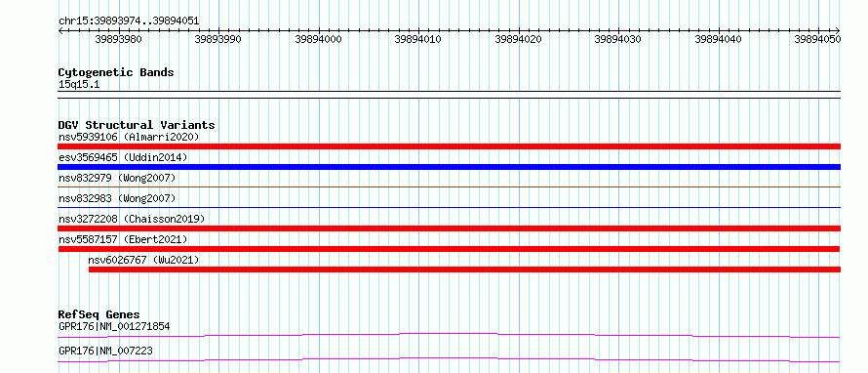Click ruler position 39893990
The width and height of the screenshot is (868, 373).
coord(218,39)
